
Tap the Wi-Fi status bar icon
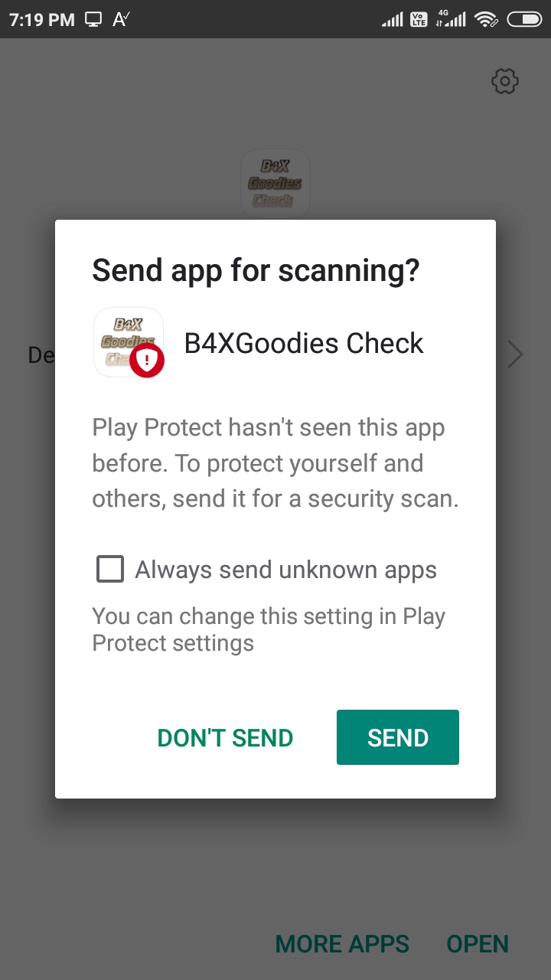click(486, 20)
